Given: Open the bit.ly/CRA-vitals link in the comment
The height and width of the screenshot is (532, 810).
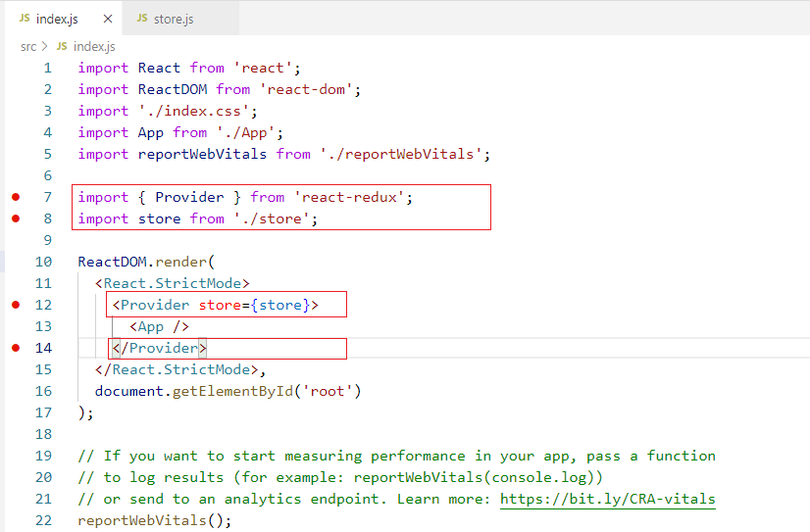Looking at the screenshot, I should [607, 499].
